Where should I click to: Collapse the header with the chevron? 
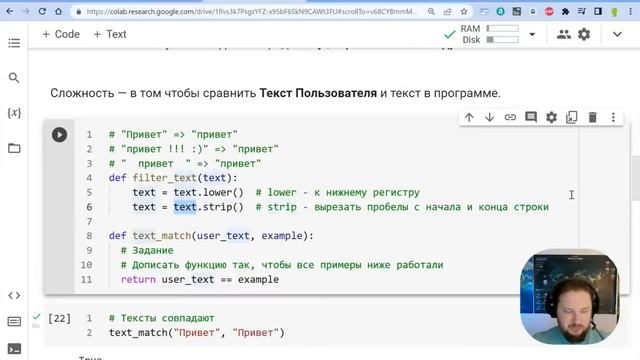click(617, 35)
